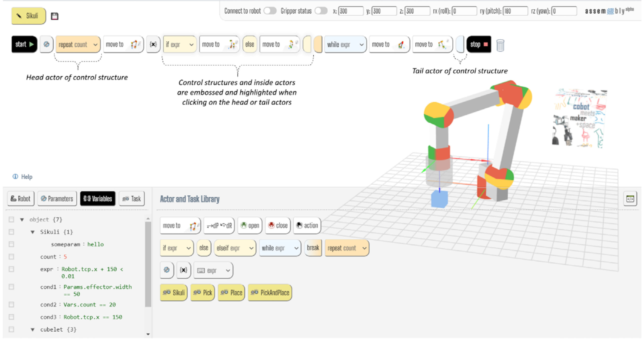Screen dimensions: 644x339
Task: Click the black stop button
Action: coord(479,44)
